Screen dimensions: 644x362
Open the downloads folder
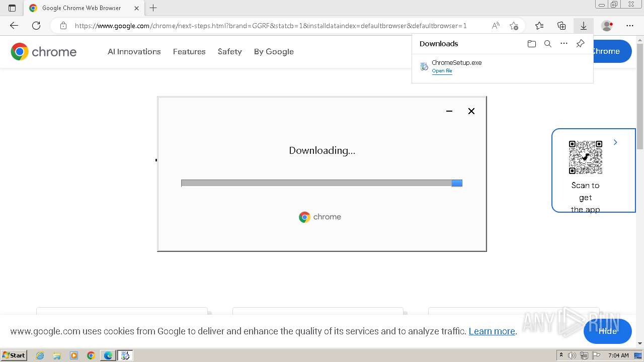(x=532, y=44)
